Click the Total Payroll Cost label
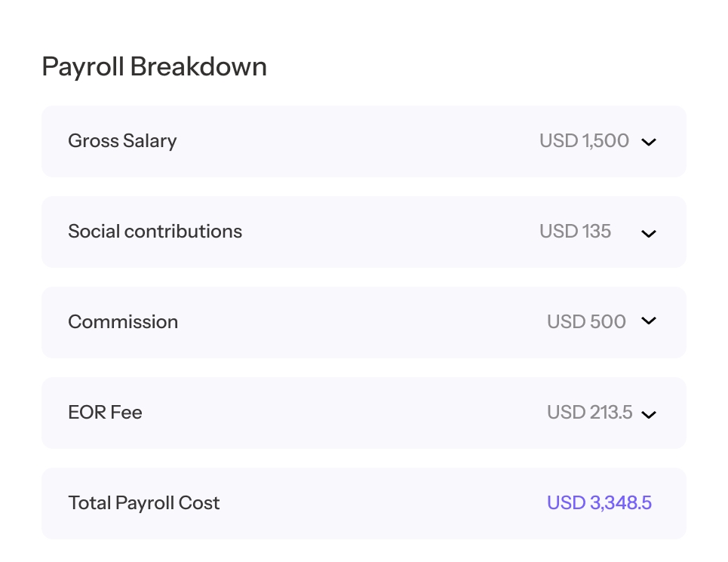Viewport: 728px width, 562px height. tap(143, 503)
